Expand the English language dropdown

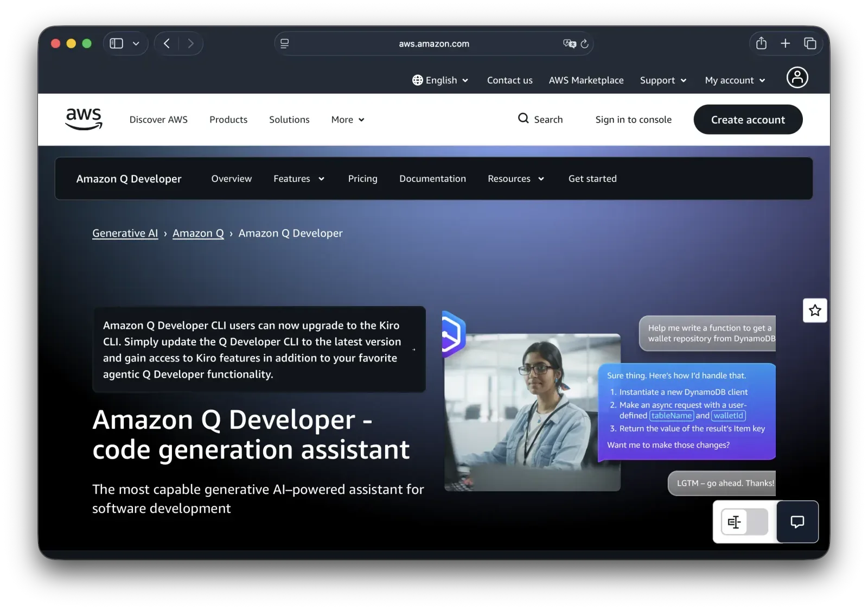[x=441, y=80]
